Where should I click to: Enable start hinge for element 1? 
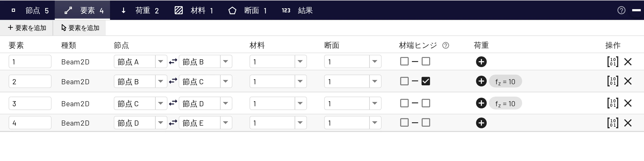(404, 61)
